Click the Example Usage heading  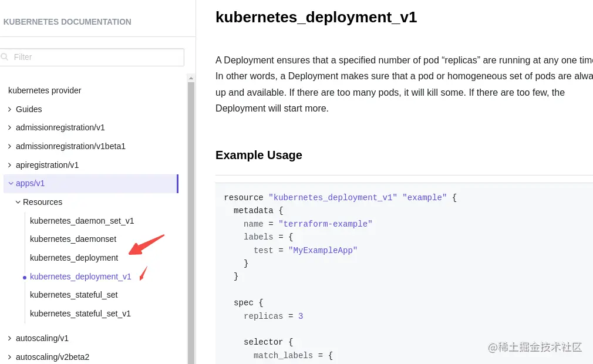click(x=258, y=155)
